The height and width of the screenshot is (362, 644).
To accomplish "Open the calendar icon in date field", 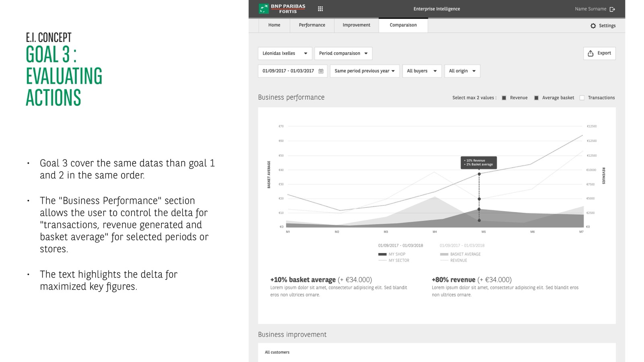I will 321,71.
